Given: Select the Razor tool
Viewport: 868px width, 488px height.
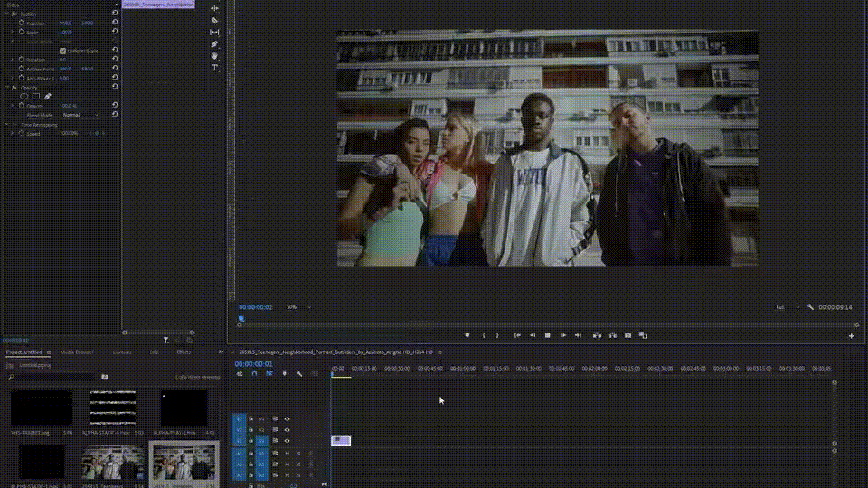Looking at the screenshot, I should [214, 20].
